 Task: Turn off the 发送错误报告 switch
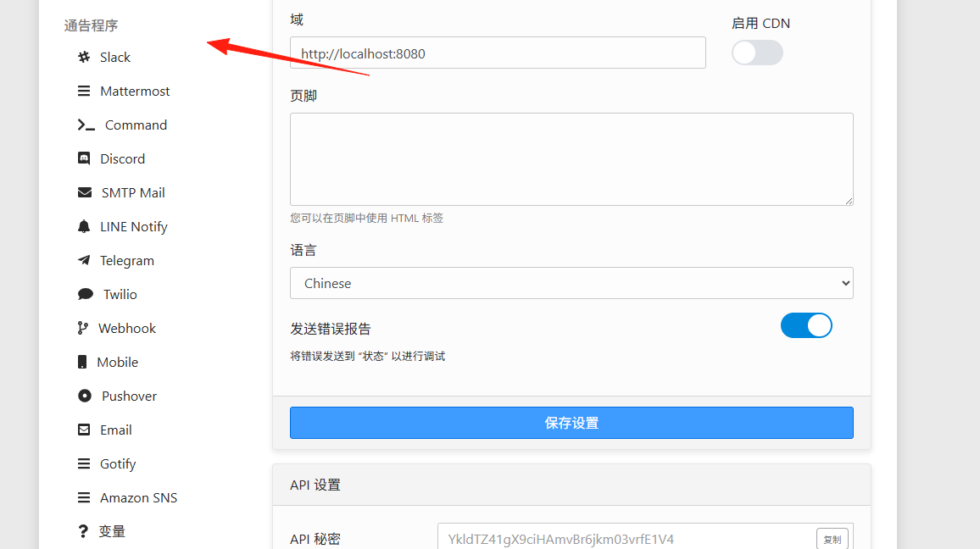coord(806,325)
